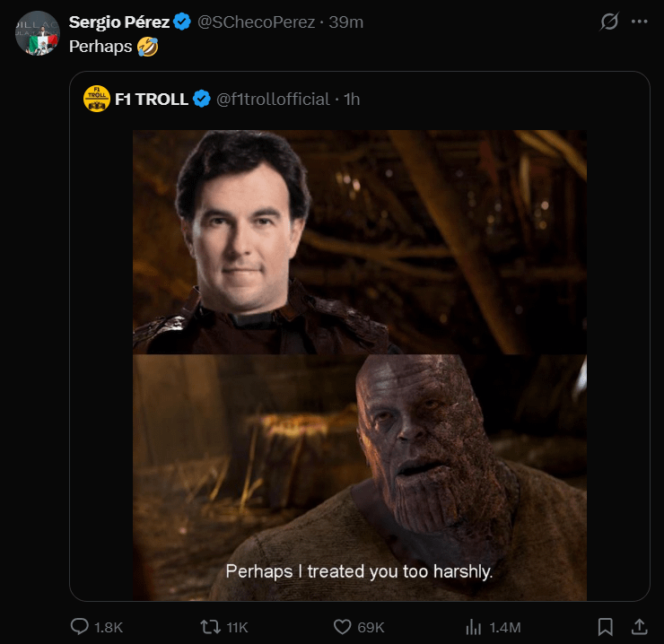Open the view analytics bar-chart icon
Image resolution: width=664 pixels, height=644 pixels.
coord(476,626)
